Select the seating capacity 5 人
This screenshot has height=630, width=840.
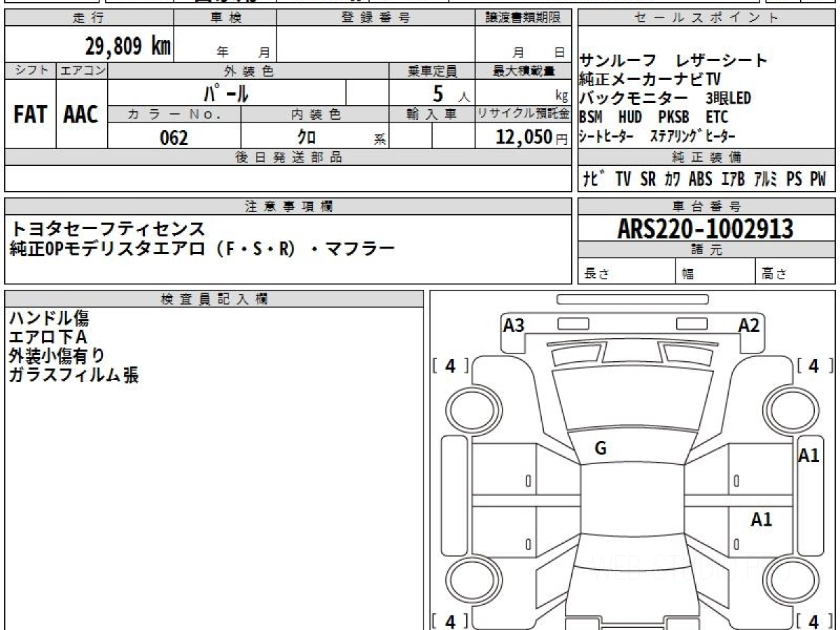[x=451, y=92]
